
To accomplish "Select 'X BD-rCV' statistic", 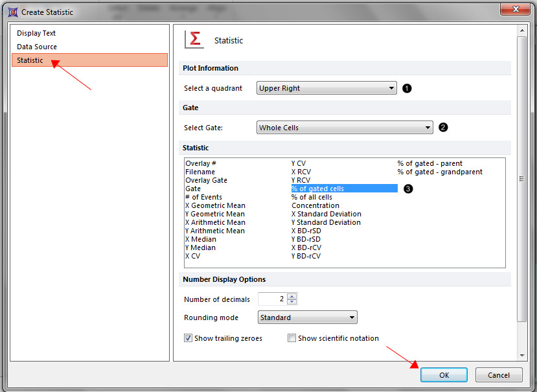I will coord(306,248).
